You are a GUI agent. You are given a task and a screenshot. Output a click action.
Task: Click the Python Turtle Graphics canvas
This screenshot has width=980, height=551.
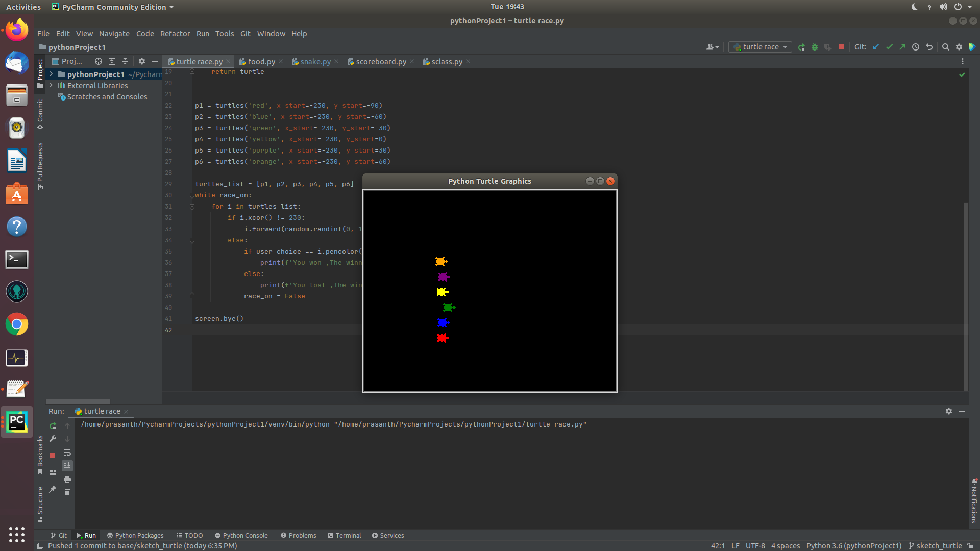[489, 290]
